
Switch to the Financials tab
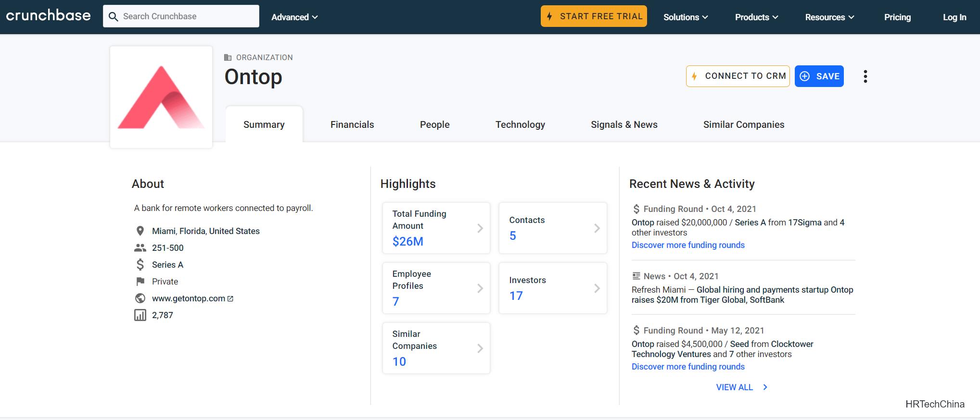click(x=352, y=124)
